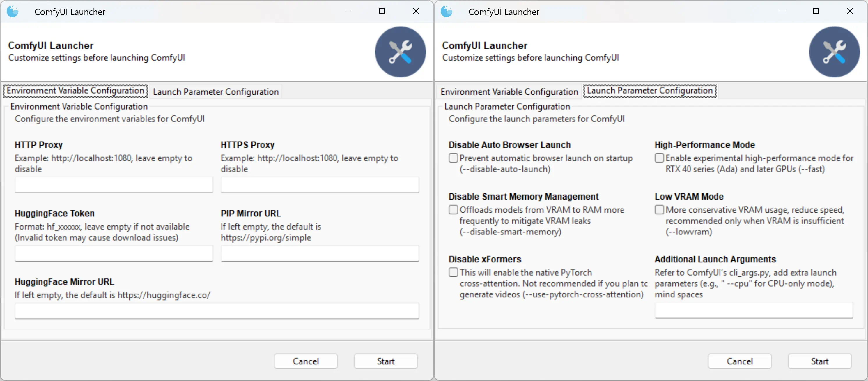
Task: Click the '(--disable-smart-memory)' flag text
Action: 510,232
